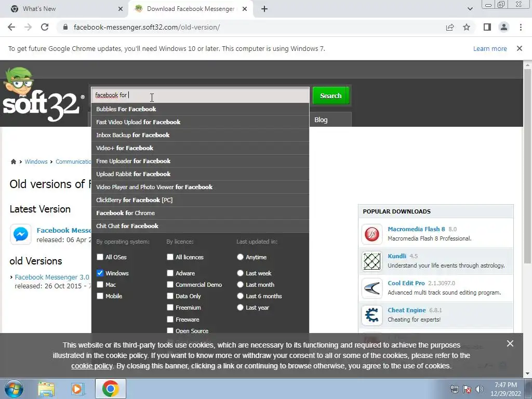Close the cookie banner

510,343
